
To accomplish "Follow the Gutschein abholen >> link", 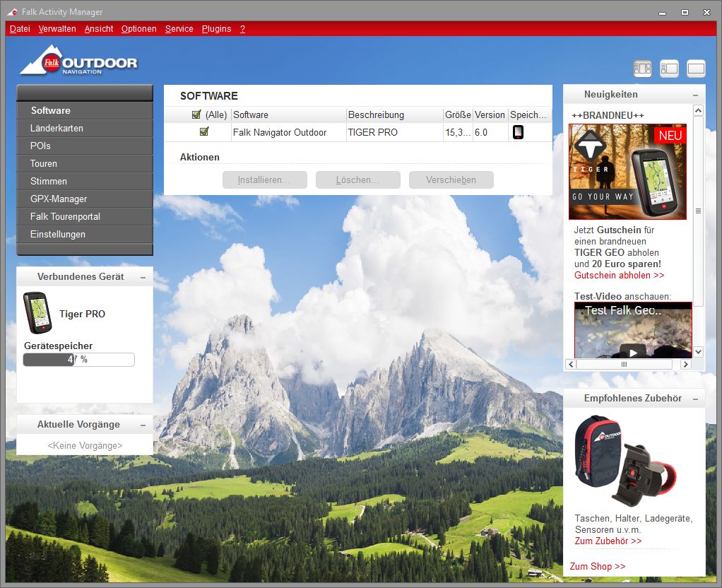I will click(619, 275).
